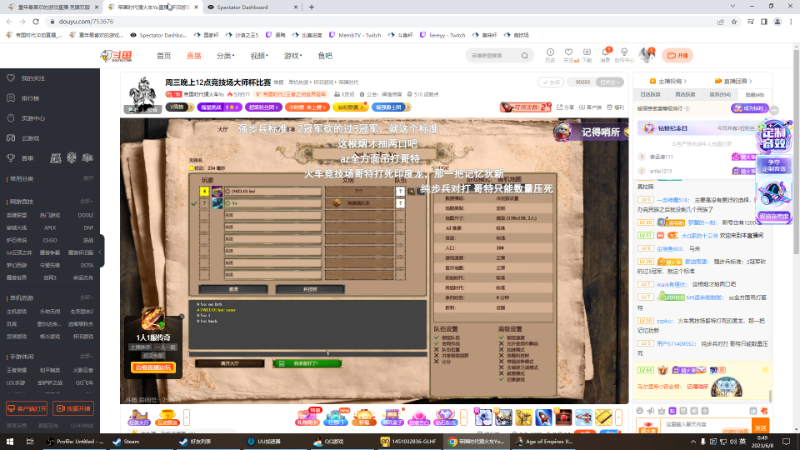800x450 pixels.
Task: Open the download client icon
Action: 587,53
